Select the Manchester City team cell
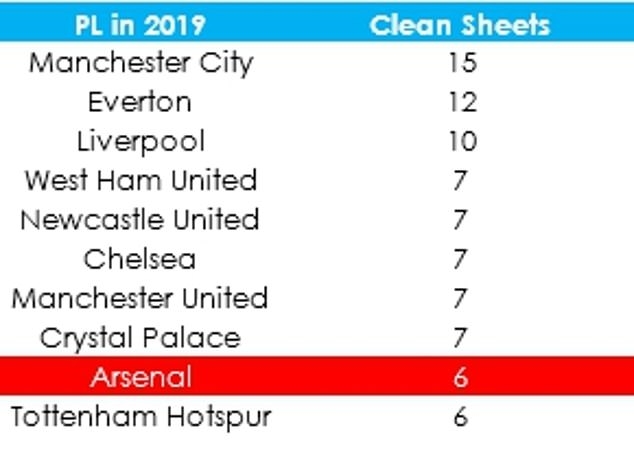 click(x=140, y=63)
